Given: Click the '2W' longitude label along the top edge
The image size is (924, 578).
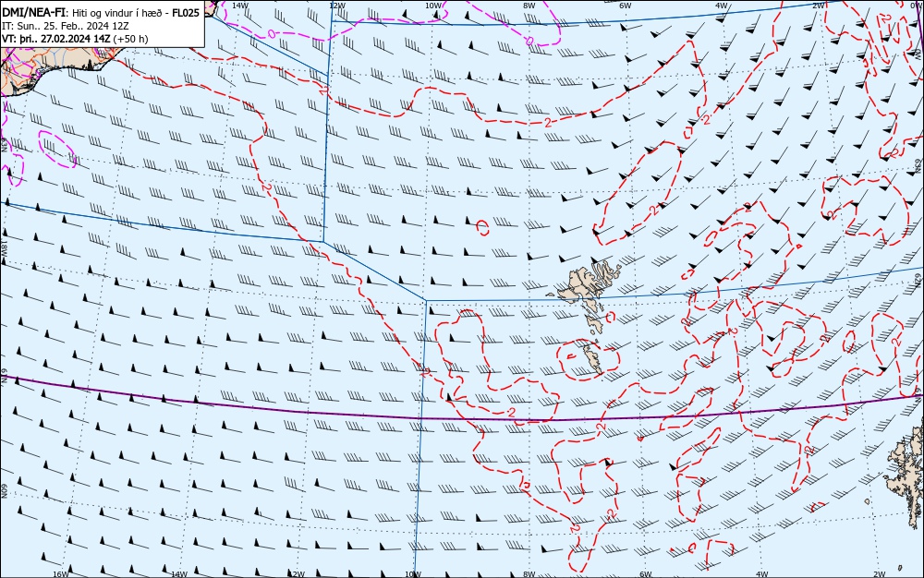Looking at the screenshot, I should pos(819,6).
